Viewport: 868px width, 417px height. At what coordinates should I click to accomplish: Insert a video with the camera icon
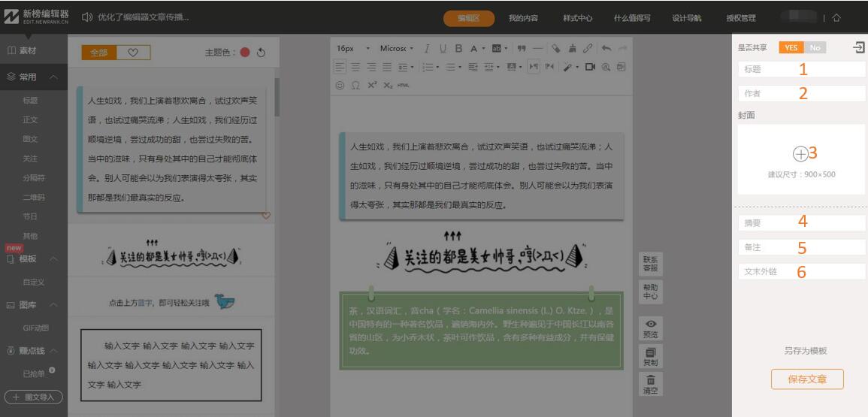point(590,67)
